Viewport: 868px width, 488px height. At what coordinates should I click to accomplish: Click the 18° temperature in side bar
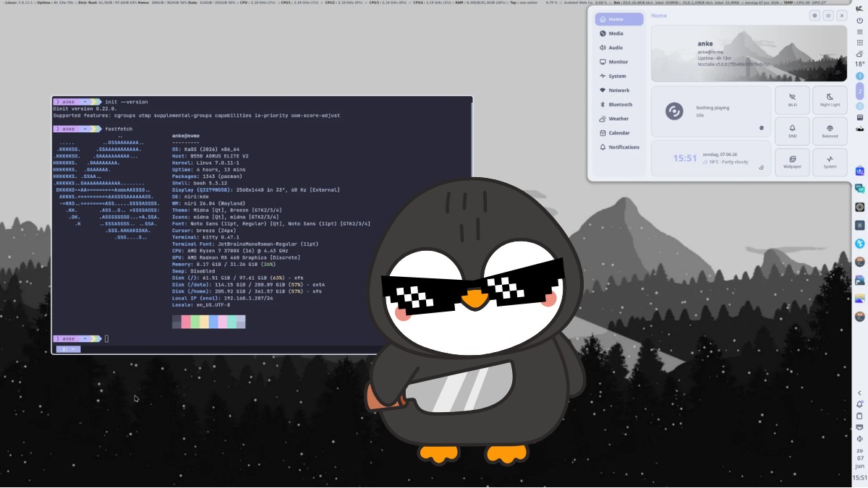coord(859,64)
